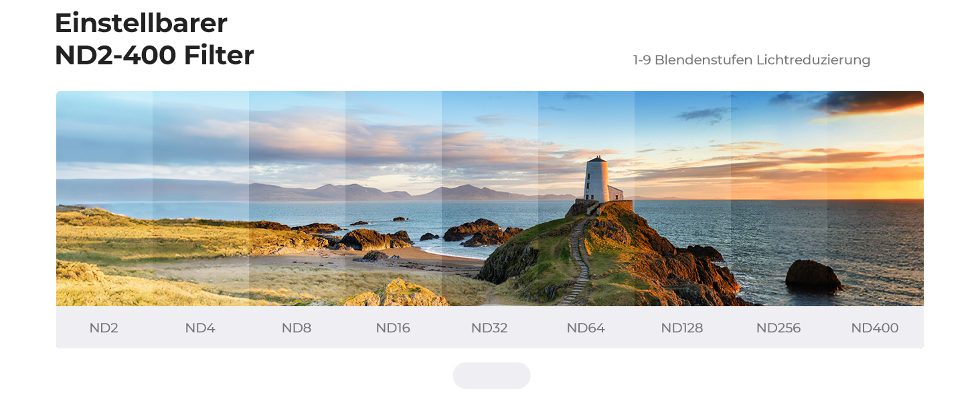Select the ND400 filter label

coord(875,328)
